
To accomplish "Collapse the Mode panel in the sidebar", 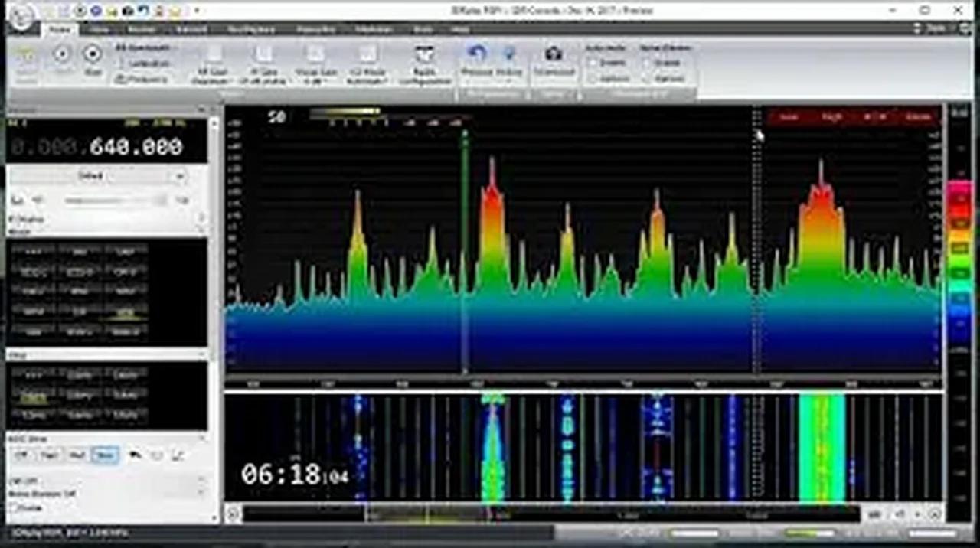I will coord(201,231).
